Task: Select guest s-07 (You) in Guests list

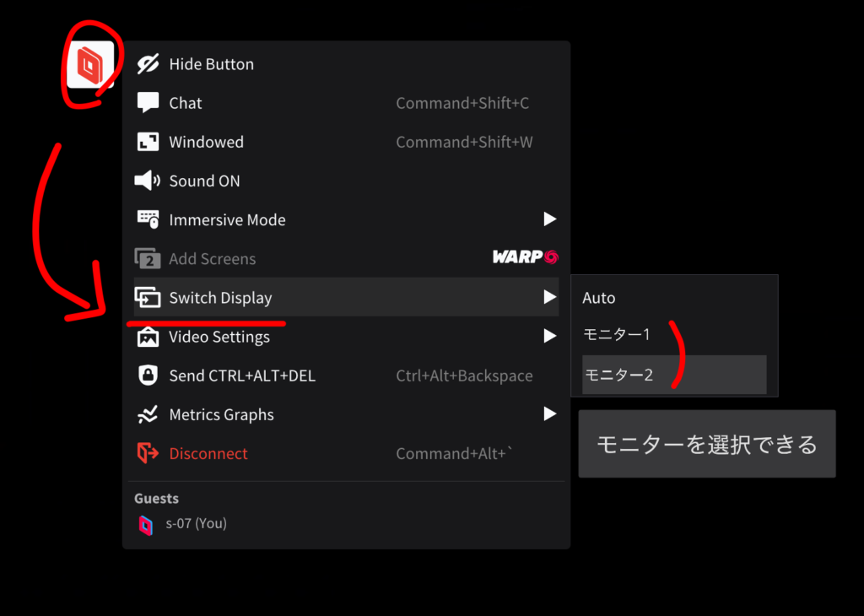Action: tap(195, 523)
